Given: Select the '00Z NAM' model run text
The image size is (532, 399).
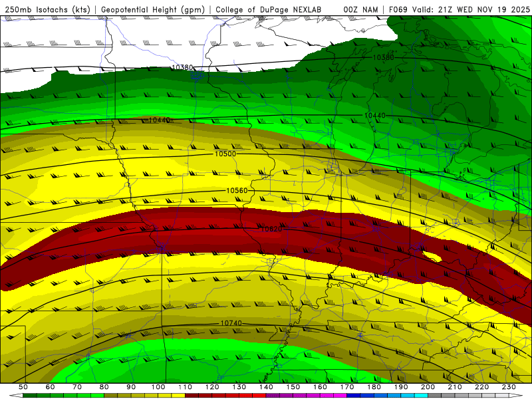Looking at the screenshot, I should click(360, 10).
